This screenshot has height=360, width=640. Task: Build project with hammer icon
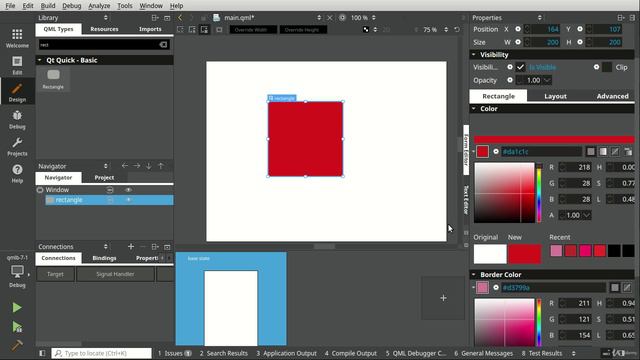click(x=17, y=345)
